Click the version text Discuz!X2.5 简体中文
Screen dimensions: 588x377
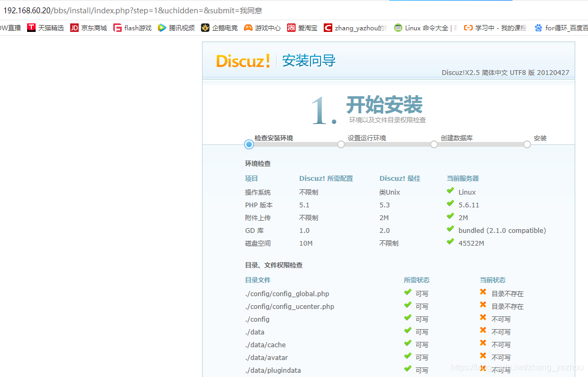point(506,73)
